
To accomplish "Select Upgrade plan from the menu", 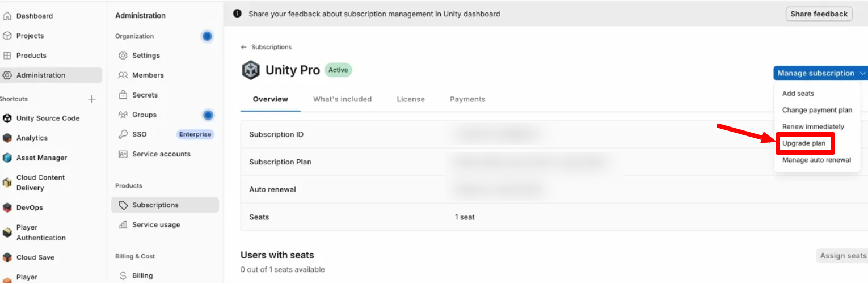I will [804, 143].
